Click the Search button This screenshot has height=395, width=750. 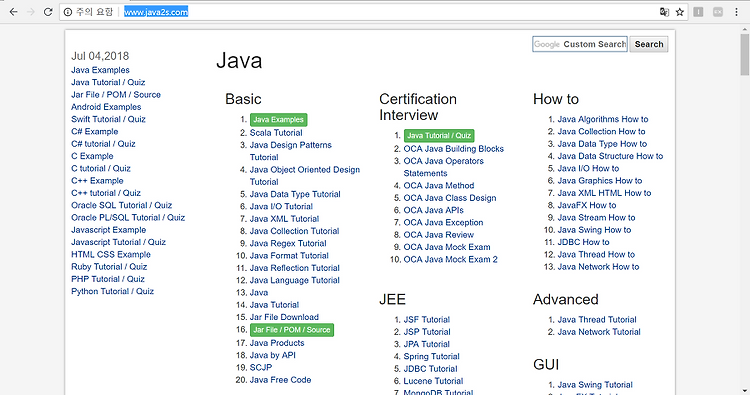649,44
